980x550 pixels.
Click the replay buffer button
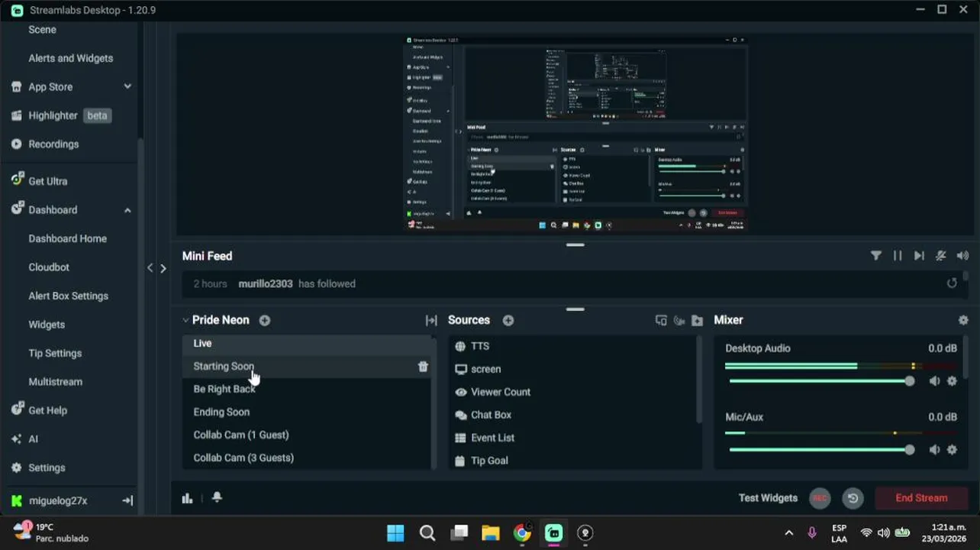[x=853, y=498]
